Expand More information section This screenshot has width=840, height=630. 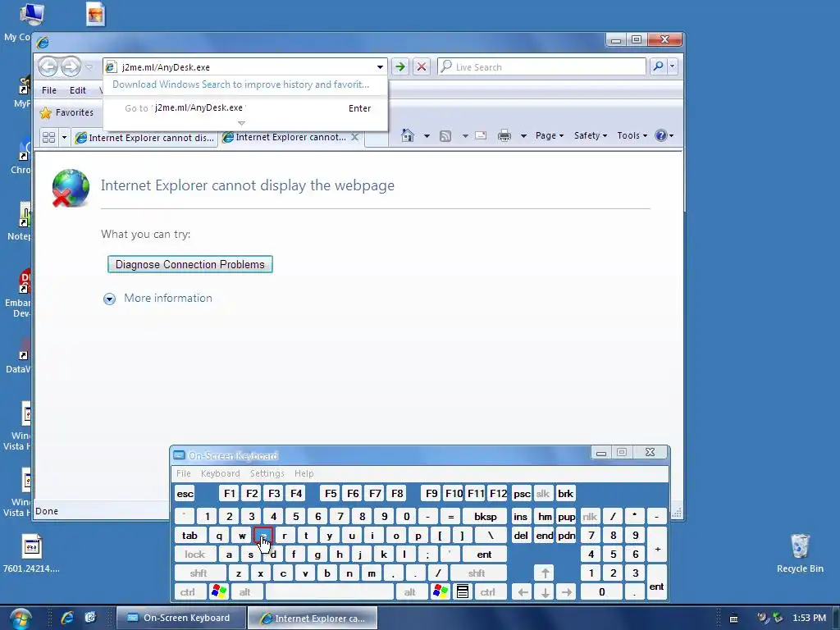(x=157, y=299)
